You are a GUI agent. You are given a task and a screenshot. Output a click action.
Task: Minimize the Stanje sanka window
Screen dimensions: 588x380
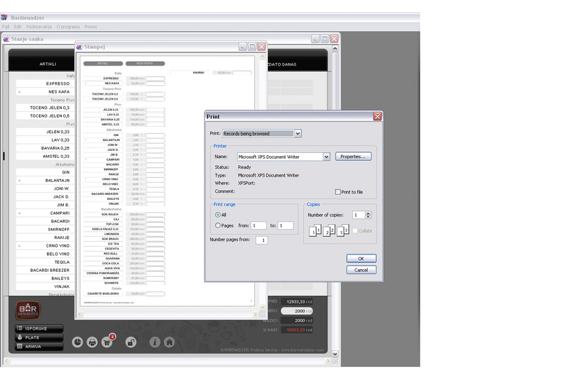pos(316,38)
